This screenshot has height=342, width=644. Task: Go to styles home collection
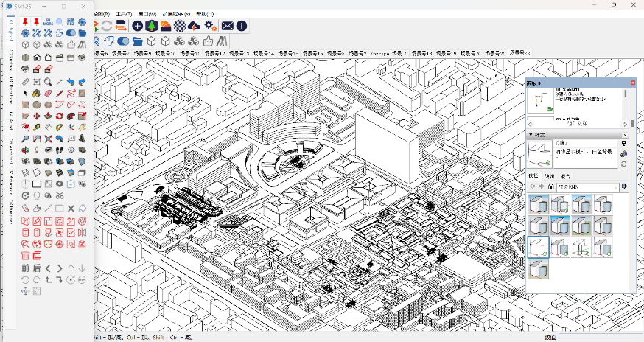coord(550,186)
